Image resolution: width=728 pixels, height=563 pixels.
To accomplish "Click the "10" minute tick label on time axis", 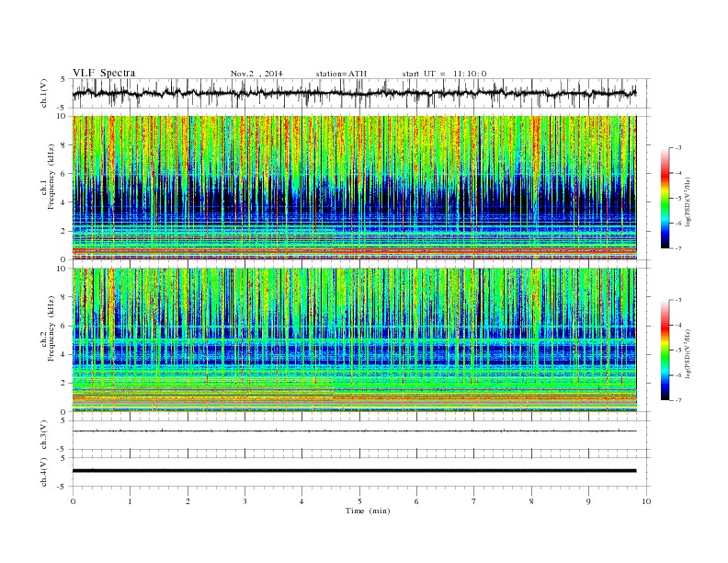I will (646, 501).
